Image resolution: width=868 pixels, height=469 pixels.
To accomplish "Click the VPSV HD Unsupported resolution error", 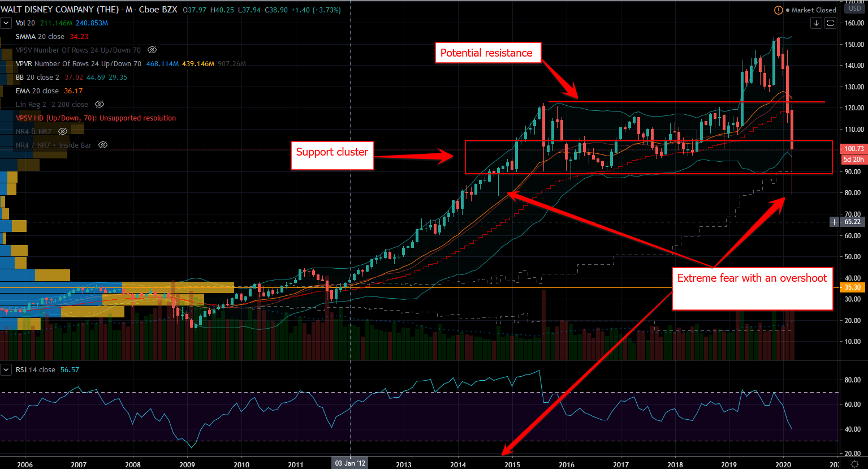I will [x=96, y=118].
